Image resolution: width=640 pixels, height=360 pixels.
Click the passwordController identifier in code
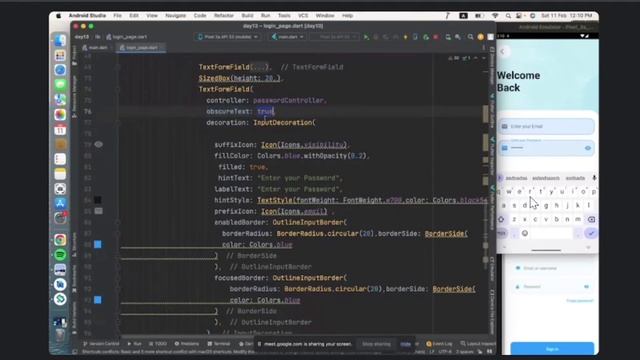288,100
